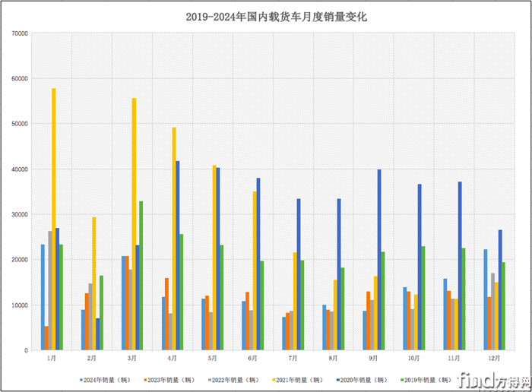Click the 6月 x-axis label
The height and width of the screenshot is (392, 532).
pos(252,356)
